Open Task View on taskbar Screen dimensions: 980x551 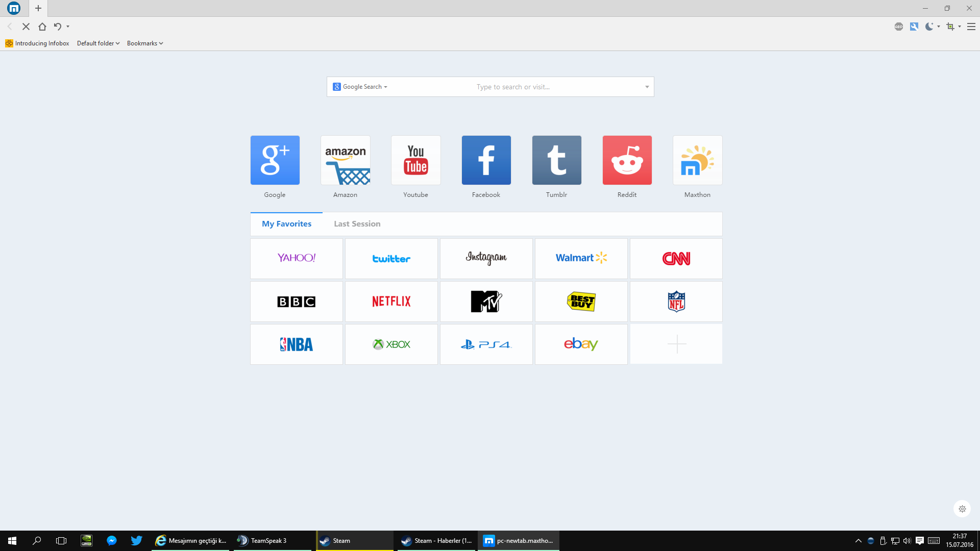pos(61,541)
